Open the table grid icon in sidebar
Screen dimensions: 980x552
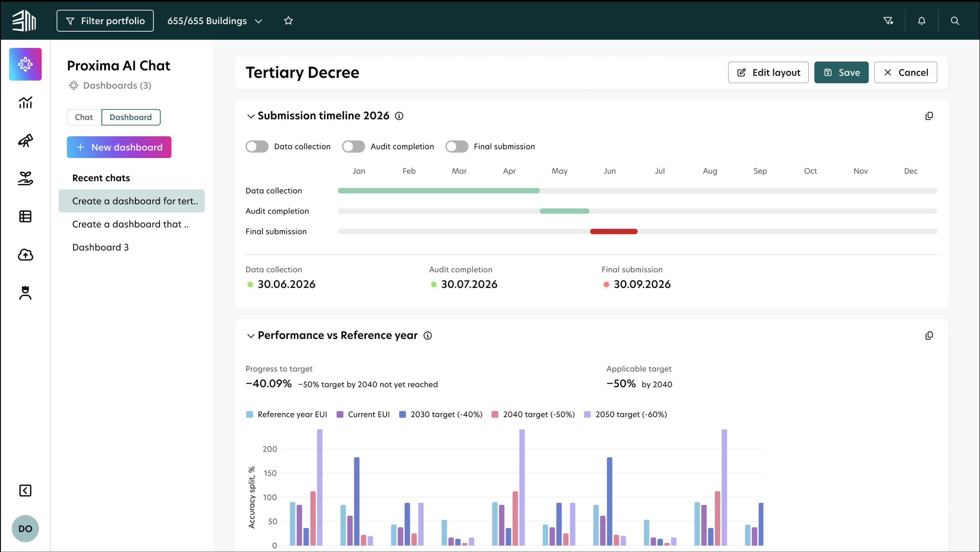25,216
